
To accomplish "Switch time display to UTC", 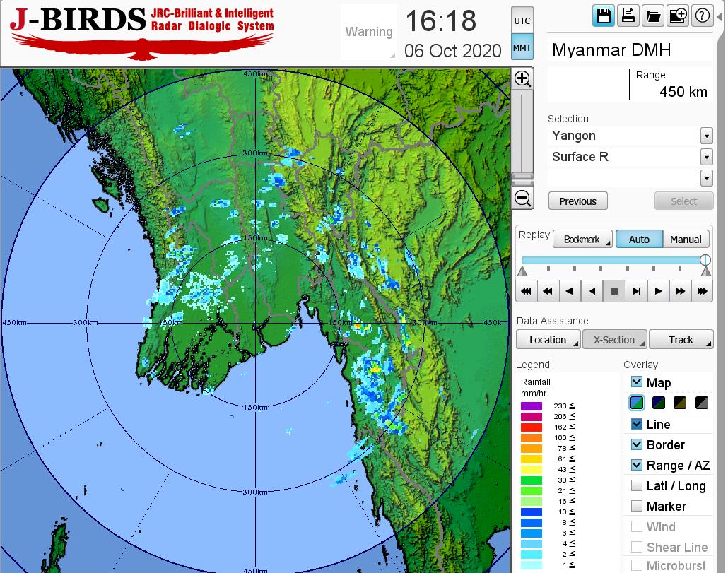I will 522,21.
